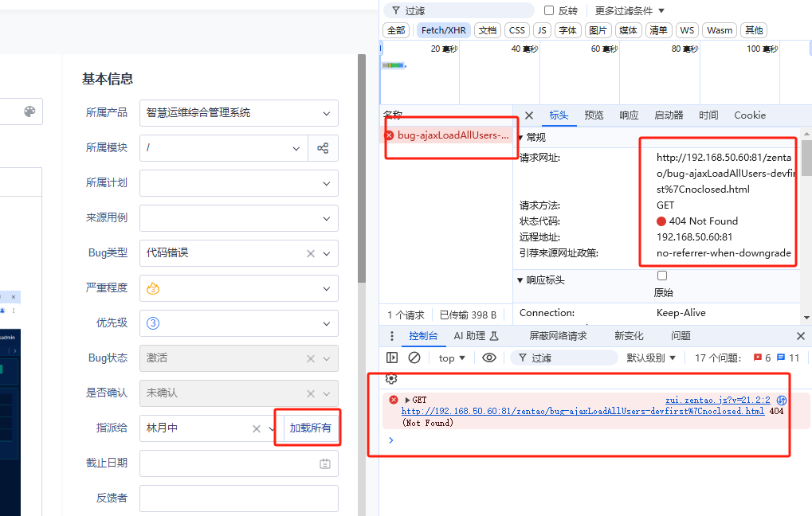This screenshot has width=812, height=516.
Task: Filter requests by Wasm
Action: pos(720,30)
